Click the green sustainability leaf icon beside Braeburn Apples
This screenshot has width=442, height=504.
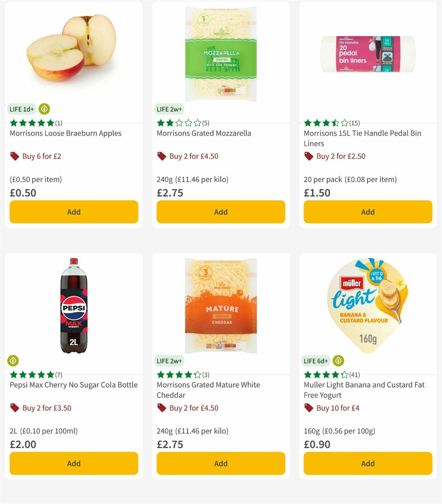(44, 109)
